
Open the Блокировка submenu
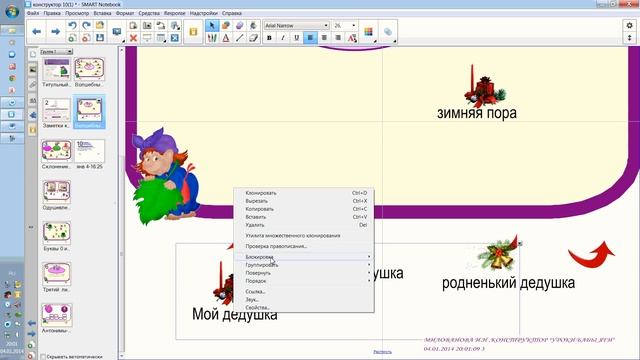click(304, 257)
